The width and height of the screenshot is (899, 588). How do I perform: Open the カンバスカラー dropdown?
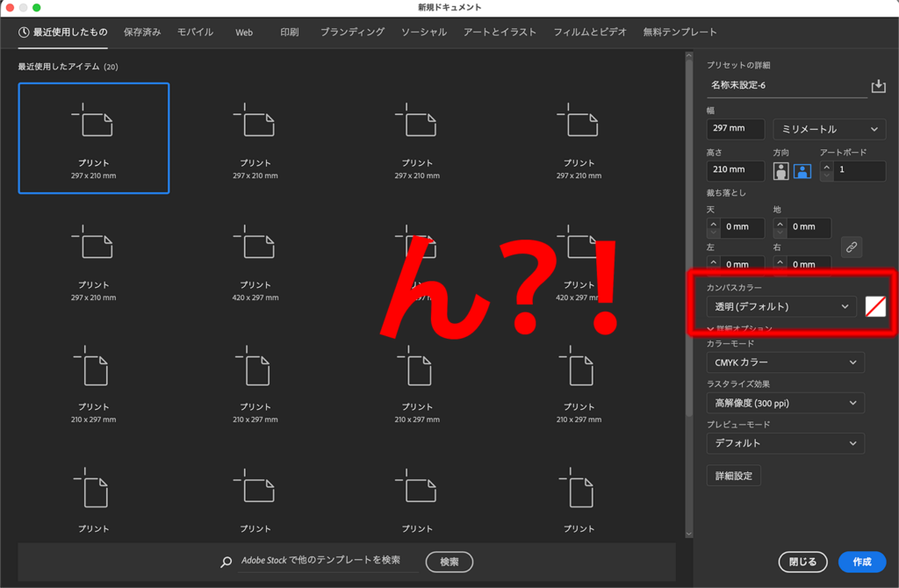coord(781,306)
